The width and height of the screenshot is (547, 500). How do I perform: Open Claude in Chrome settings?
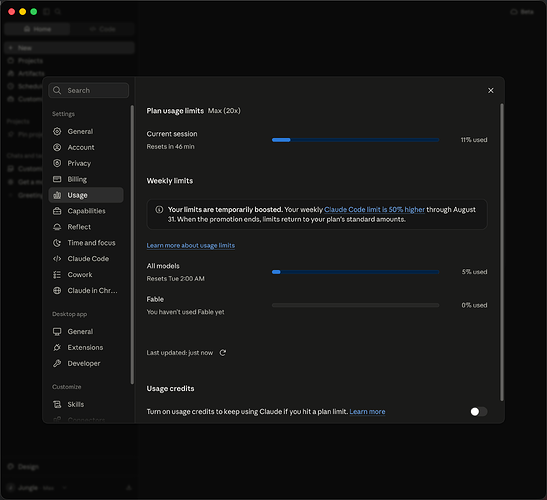click(x=86, y=290)
